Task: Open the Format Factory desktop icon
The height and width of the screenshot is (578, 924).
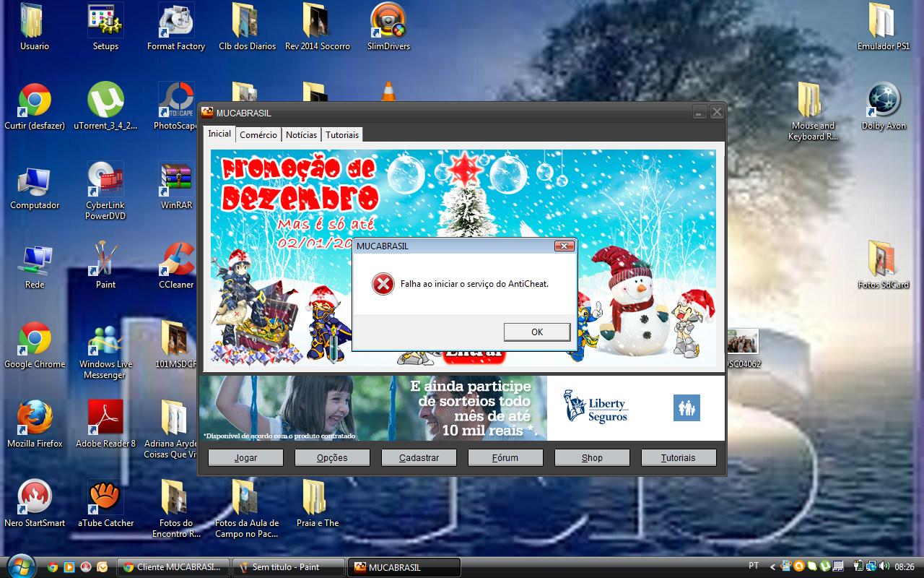Action: [175, 24]
